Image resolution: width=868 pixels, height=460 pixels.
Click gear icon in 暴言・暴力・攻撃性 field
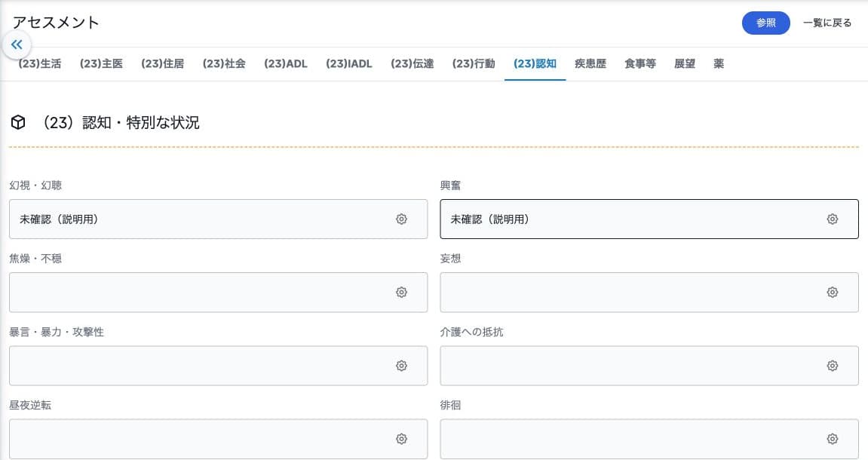tap(401, 366)
